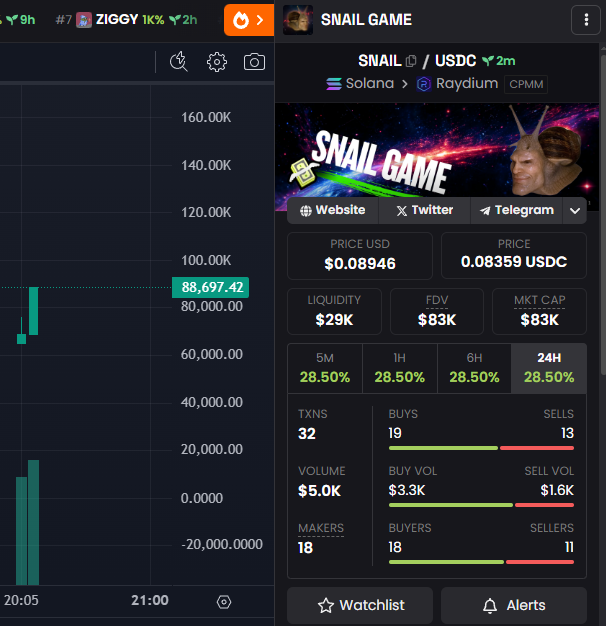The height and width of the screenshot is (626, 606).
Task: Open the project Website link
Action: pyautogui.click(x=333, y=210)
